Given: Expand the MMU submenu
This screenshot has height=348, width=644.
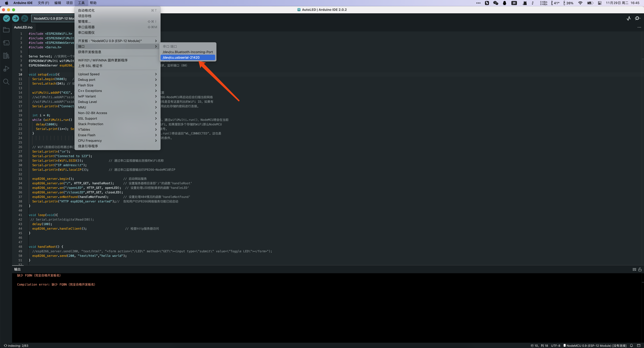Looking at the screenshot, I should tap(118, 107).
